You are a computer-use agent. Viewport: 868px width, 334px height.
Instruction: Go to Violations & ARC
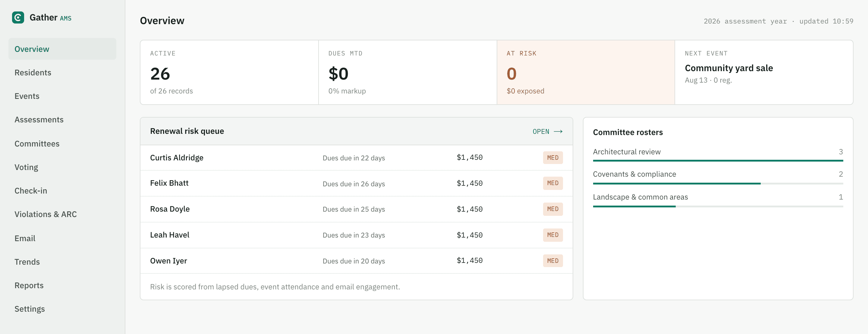pos(62,214)
